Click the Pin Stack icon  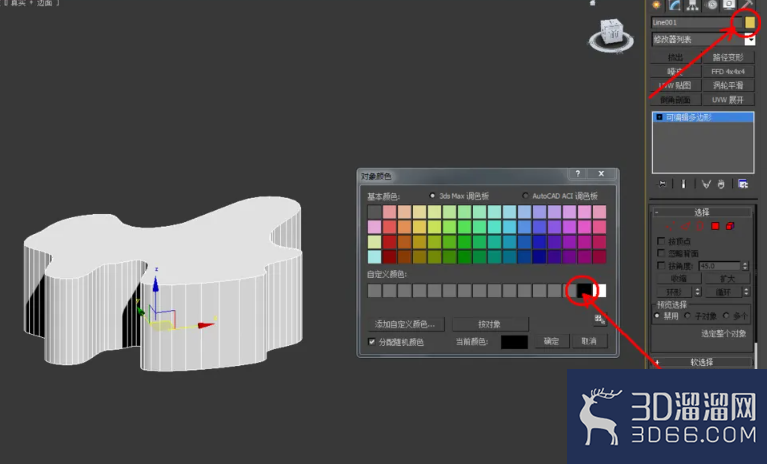tap(662, 184)
